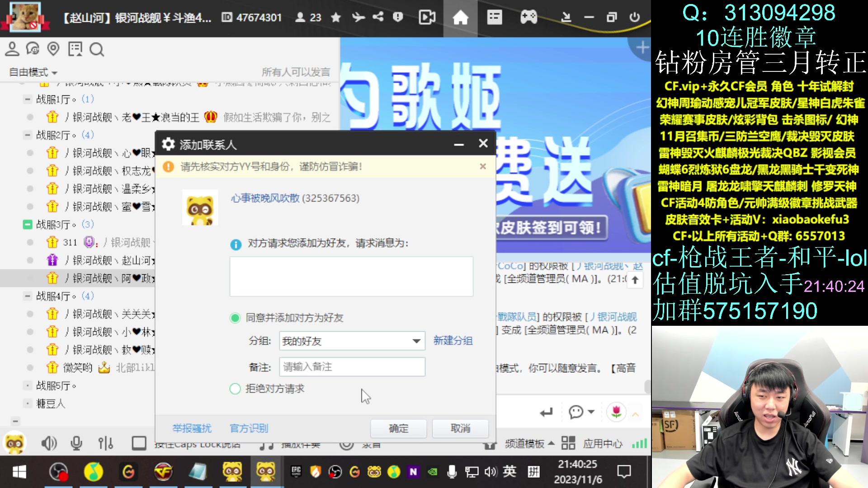Click the taskbar microphone tray icon
Viewport: 868px width, 488px height.
[x=451, y=472]
